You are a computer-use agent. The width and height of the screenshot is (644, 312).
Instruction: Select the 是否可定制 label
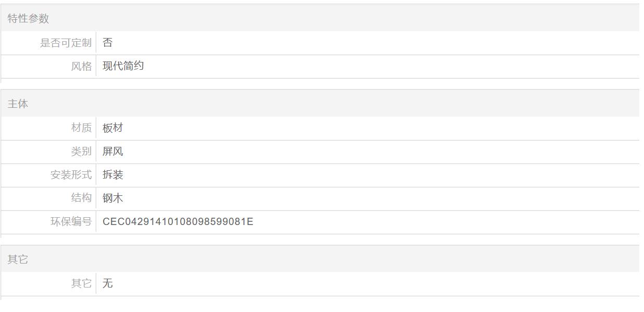(66, 43)
